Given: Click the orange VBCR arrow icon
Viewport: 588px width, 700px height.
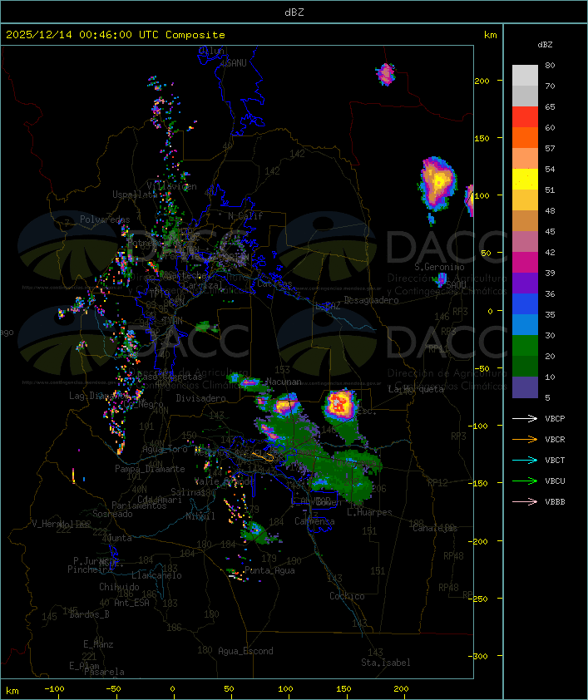Looking at the screenshot, I should point(525,439).
